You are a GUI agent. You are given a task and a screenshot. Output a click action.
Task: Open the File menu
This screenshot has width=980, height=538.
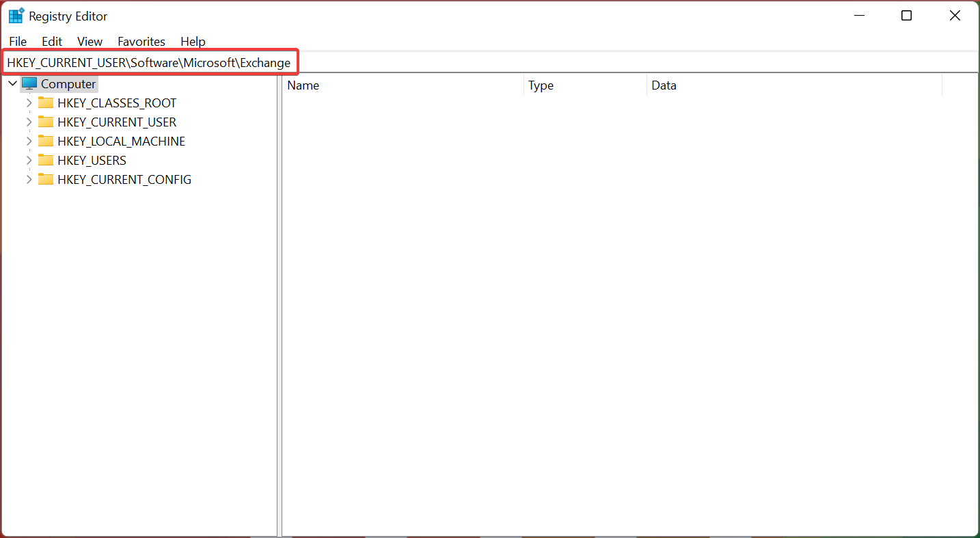[18, 42]
